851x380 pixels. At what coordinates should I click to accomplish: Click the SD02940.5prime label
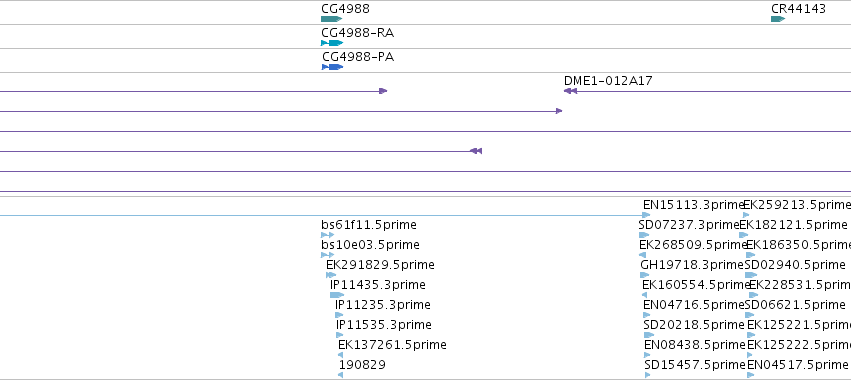pos(795,265)
